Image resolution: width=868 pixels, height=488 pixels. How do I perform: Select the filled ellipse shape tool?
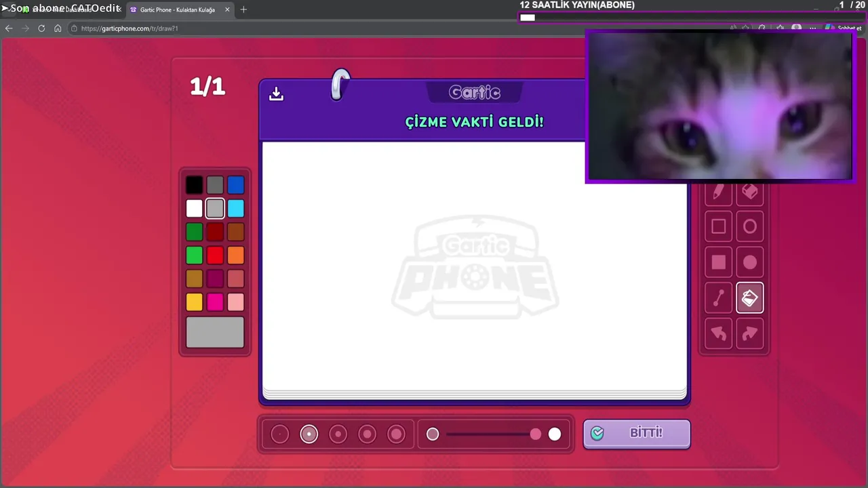pos(750,262)
